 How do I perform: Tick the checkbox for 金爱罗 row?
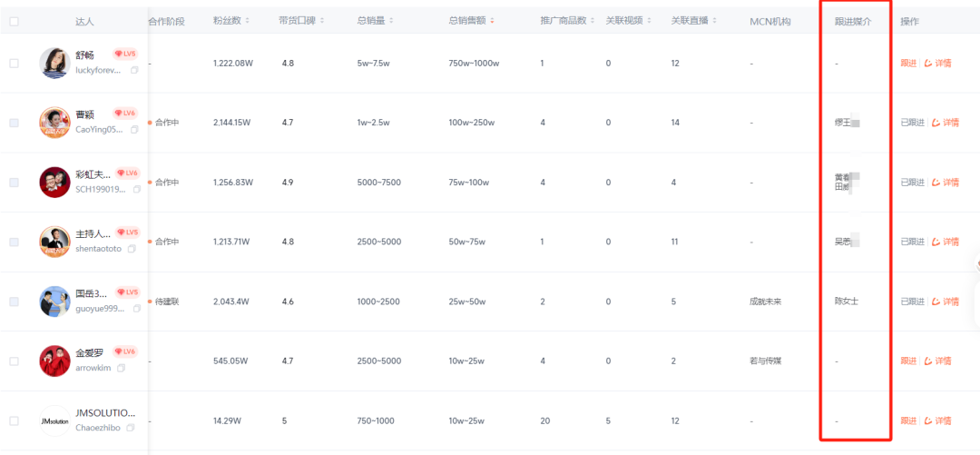pyautogui.click(x=15, y=361)
